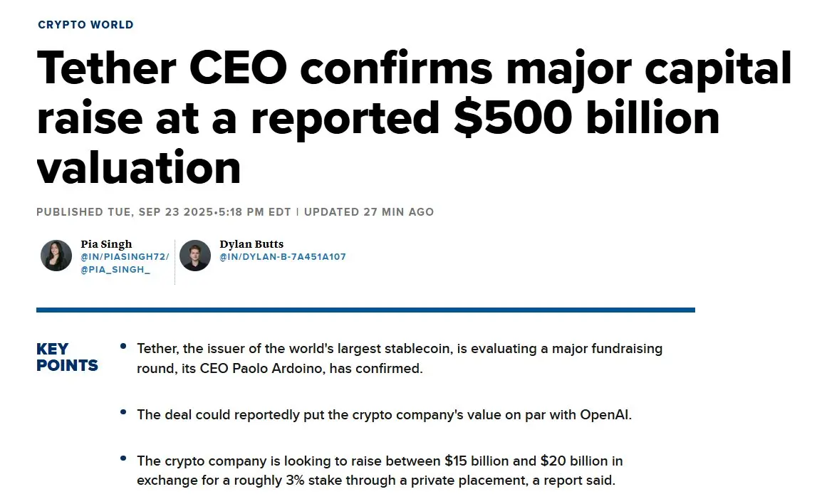Open Dylan Butts author name link

coord(251,243)
